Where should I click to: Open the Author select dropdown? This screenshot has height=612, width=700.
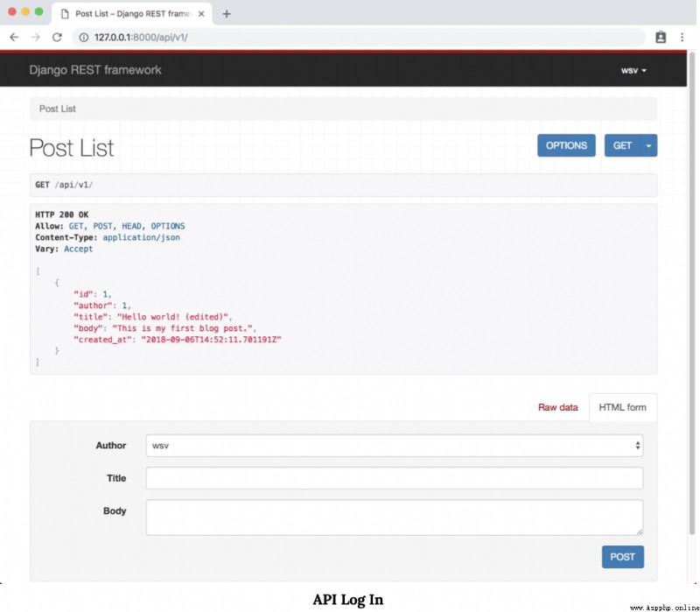pyautogui.click(x=395, y=446)
